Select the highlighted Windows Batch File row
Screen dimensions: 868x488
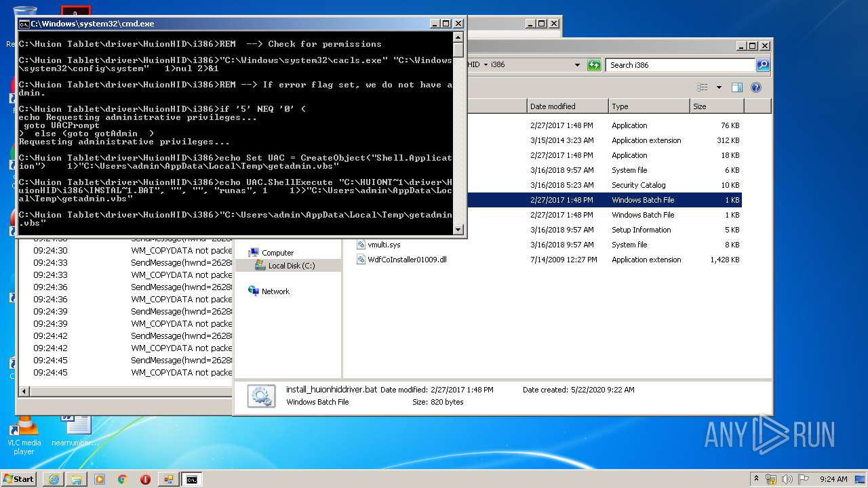click(x=604, y=200)
